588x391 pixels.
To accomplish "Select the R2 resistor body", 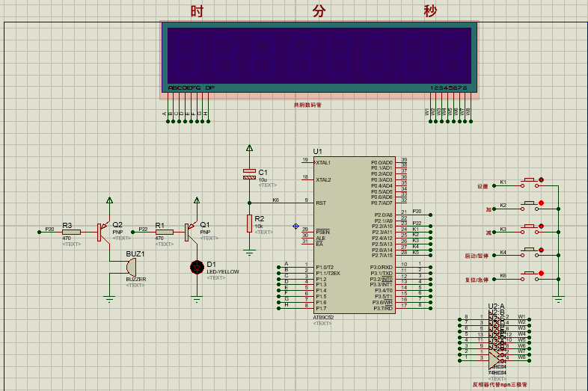I will pyautogui.click(x=249, y=224).
